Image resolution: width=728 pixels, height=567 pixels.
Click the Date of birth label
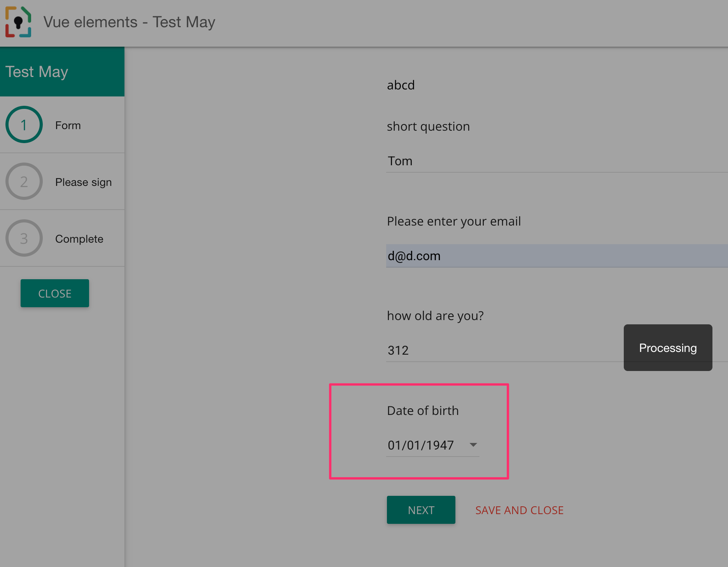[423, 411]
